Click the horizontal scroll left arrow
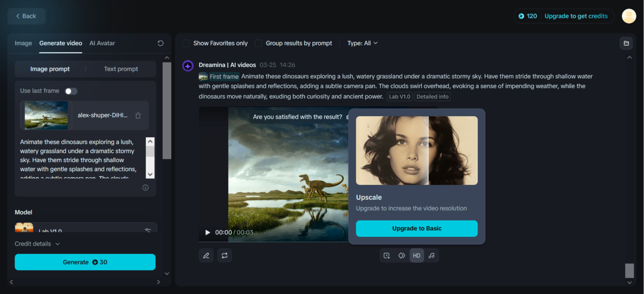The image size is (644, 294). pyautogui.click(x=11, y=282)
